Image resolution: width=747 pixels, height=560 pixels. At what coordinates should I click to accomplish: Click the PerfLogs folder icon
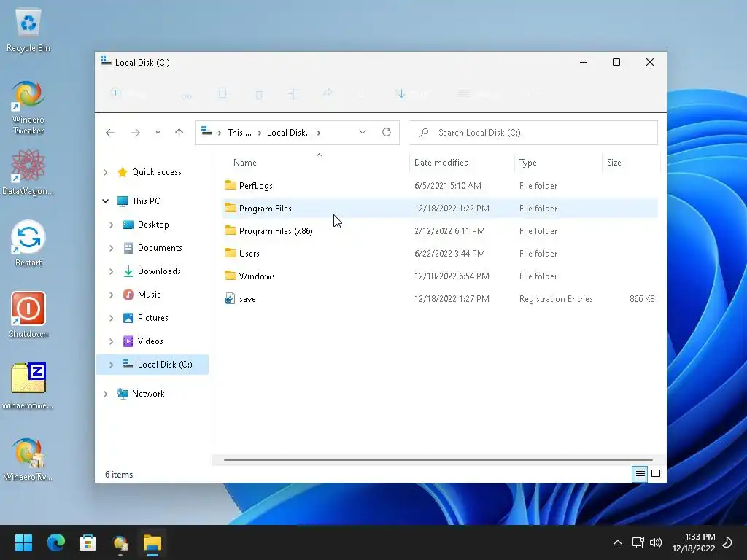(231, 185)
